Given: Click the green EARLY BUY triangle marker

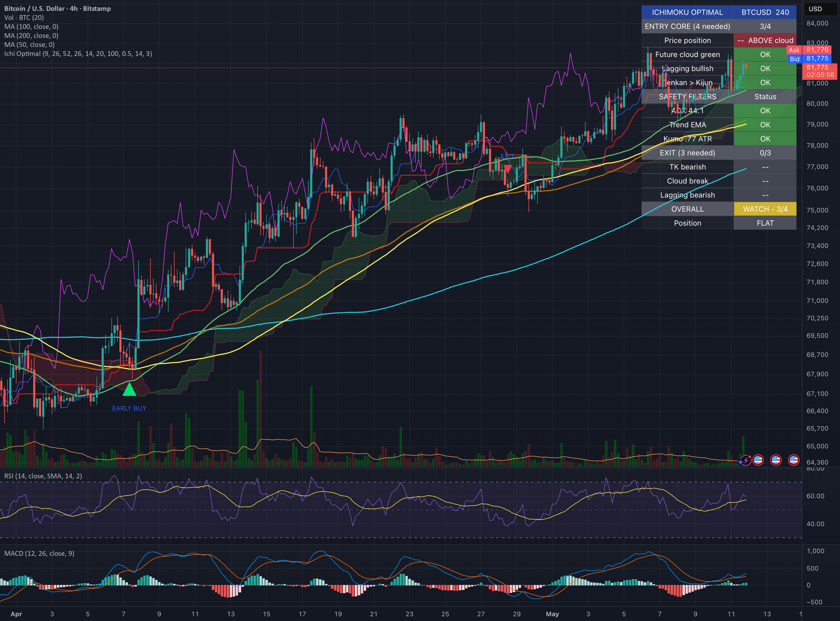Looking at the screenshot, I should tap(129, 389).
